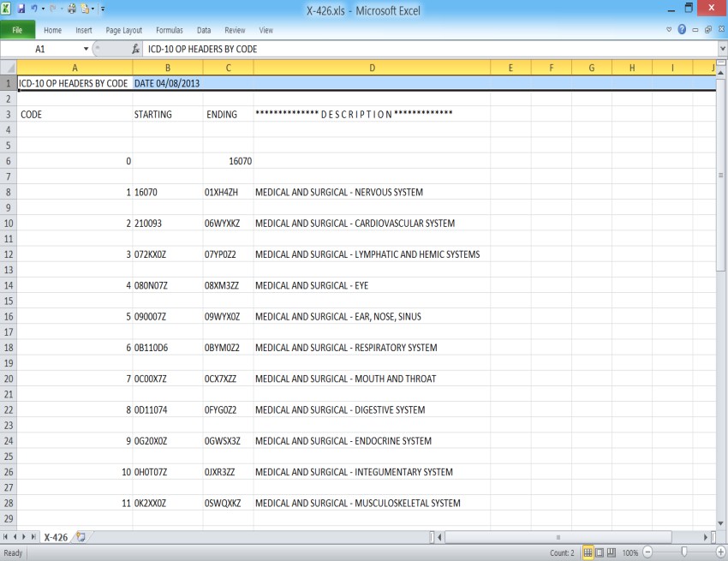728x561 pixels.
Task: Open the Data ribbon tab
Action: point(203,30)
